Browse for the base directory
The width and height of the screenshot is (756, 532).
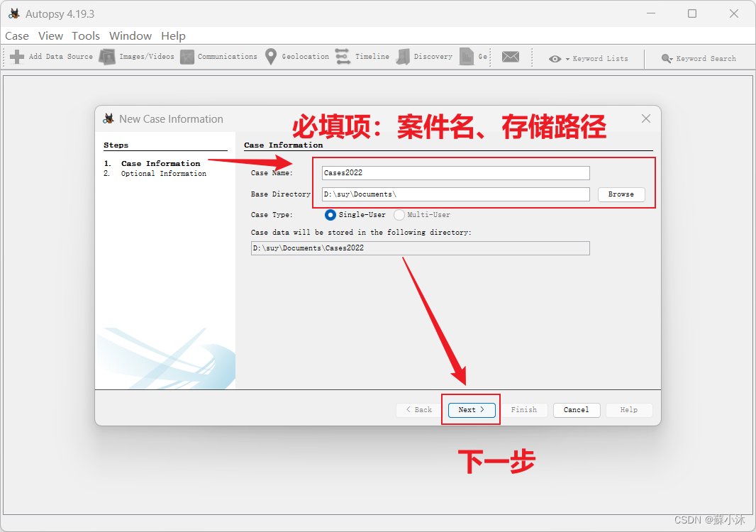click(621, 194)
